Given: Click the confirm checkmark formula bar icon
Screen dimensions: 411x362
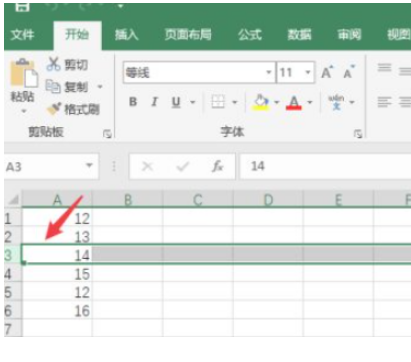Looking at the screenshot, I should (x=183, y=166).
